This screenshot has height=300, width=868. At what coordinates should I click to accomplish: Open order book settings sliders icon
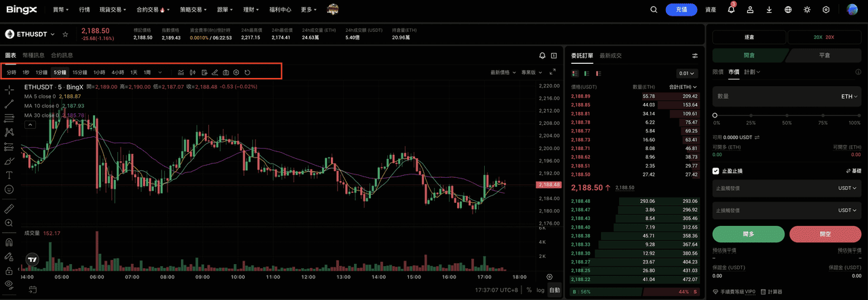pos(695,56)
